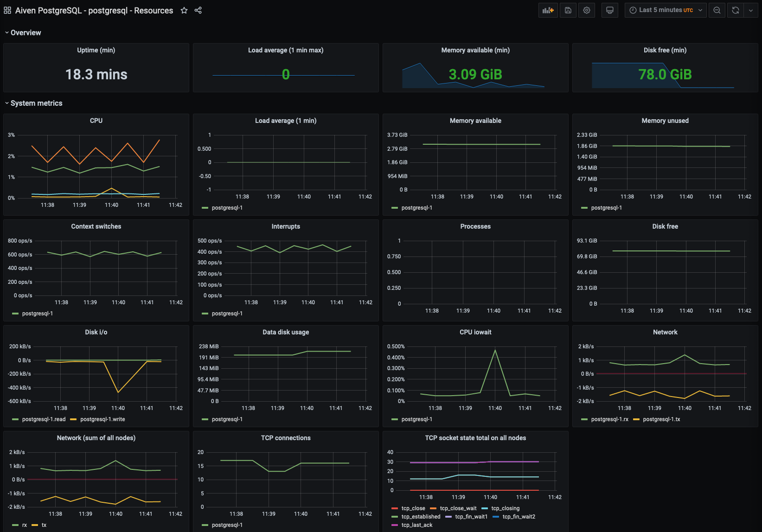Enable TV display mode icon
This screenshot has width=762, height=532.
(x=609, y=10)
